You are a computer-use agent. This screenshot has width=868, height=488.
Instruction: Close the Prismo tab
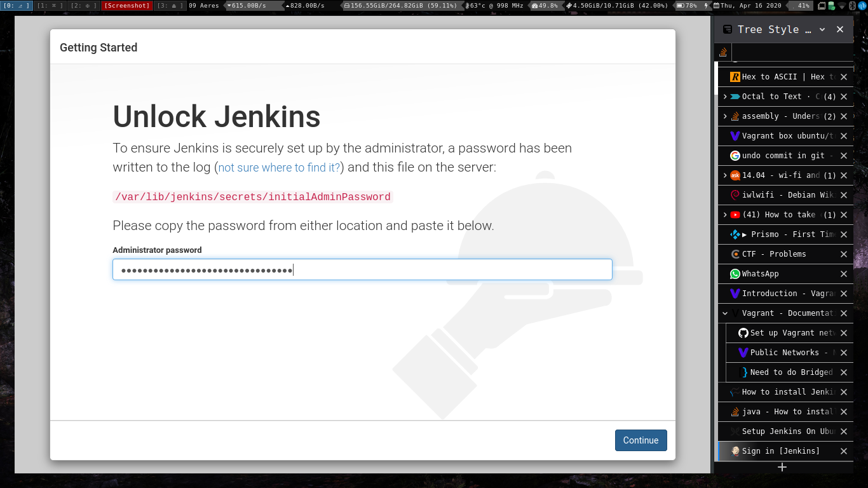844,234
